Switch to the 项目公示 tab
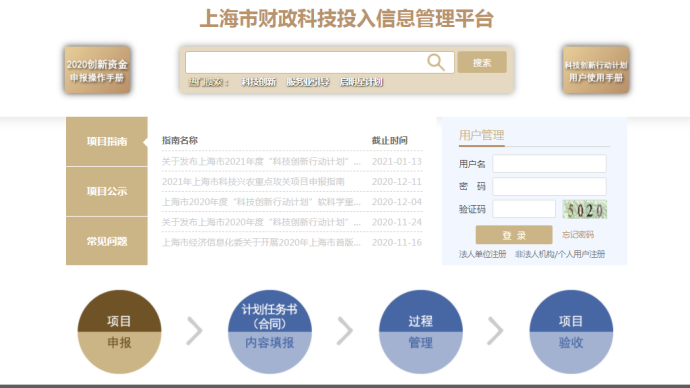 pyautogui.click(x=106, y=191)
